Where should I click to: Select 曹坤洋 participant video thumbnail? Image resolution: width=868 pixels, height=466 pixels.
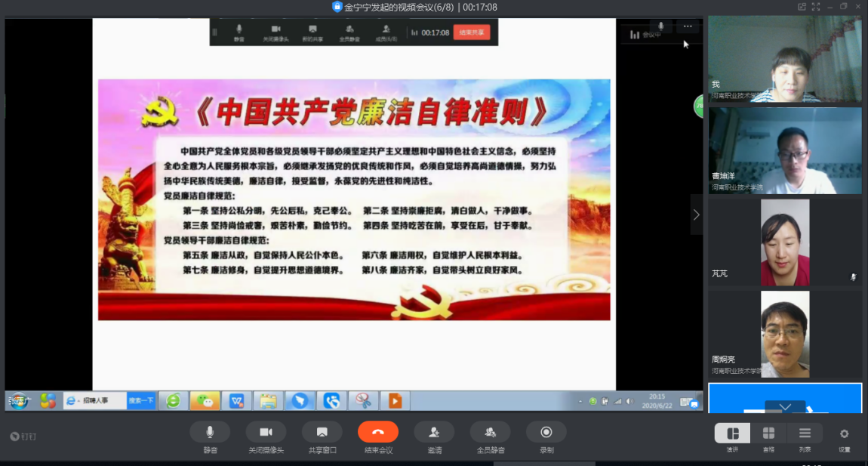click(x=784, y=151)
